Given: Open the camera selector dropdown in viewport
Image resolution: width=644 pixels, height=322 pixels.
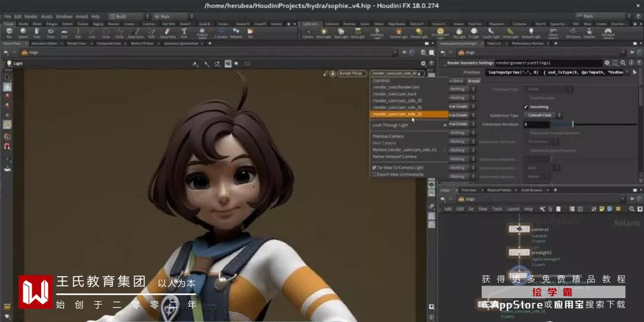Looking at the screenshot, I should pos(397,73).
